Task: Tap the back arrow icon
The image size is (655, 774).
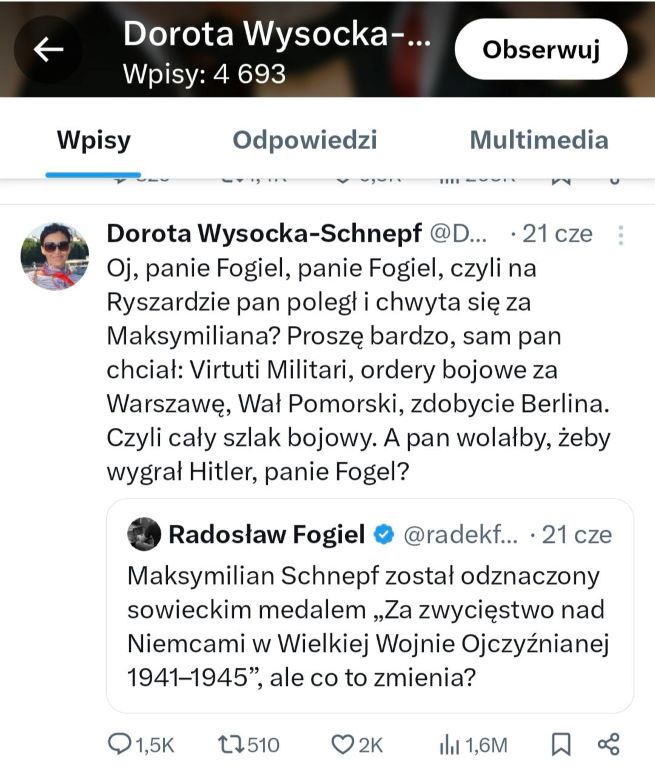Action: (48, 49)
